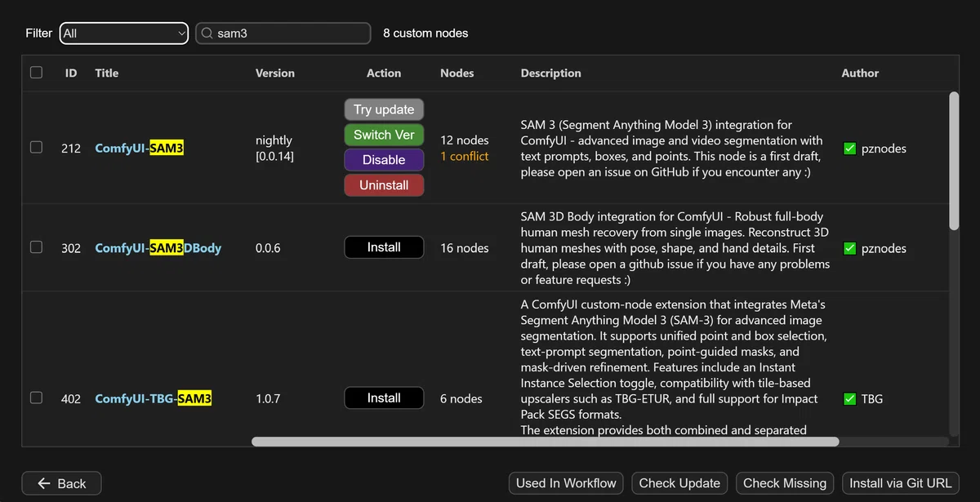Disable the ComfyUI-SAM3 node

(384, 160)
